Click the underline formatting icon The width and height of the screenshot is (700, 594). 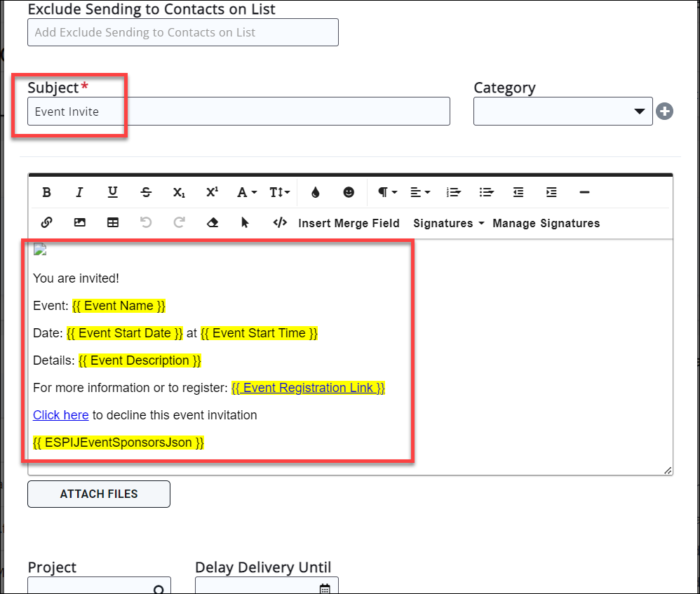click(112, 192)
